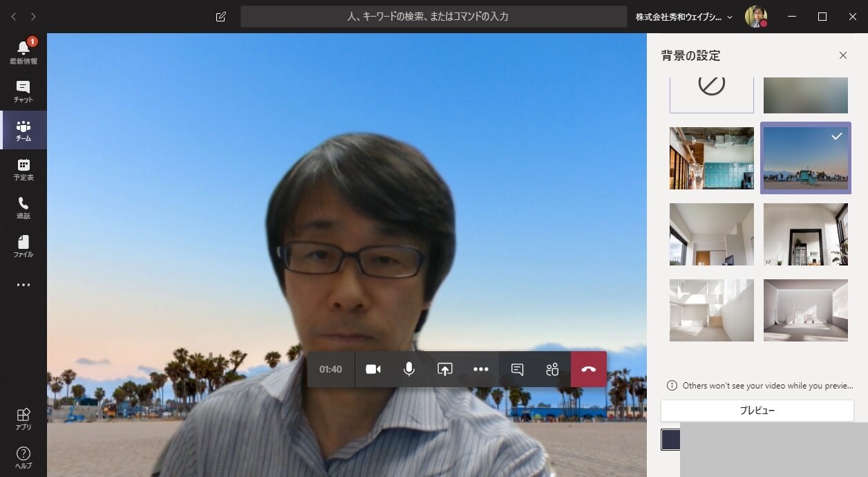Screen dimensions: 868x477
Task: Open チャット in the left sidebar
Action: tap(23, 91)
